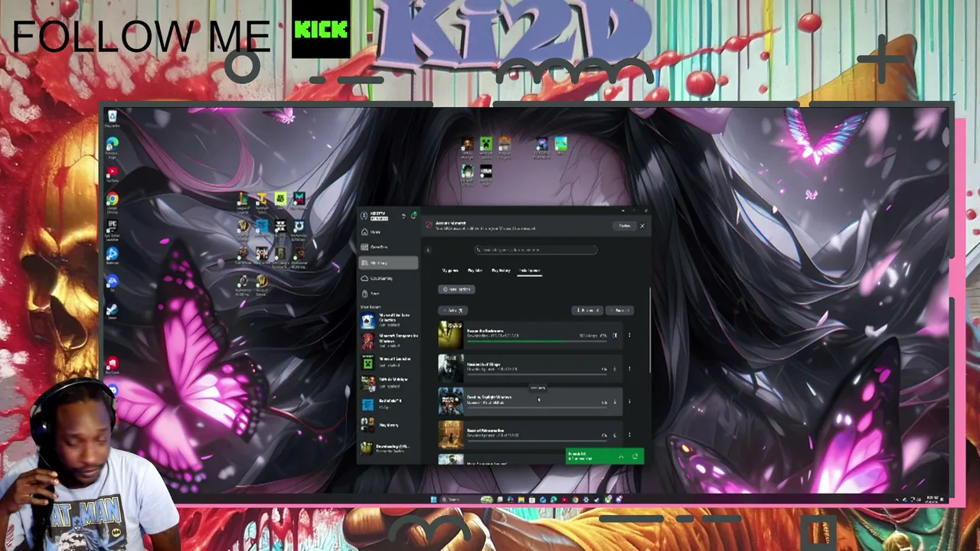Open the taskbar clock and date
The width and height of the screenshot is (980, 551).
[x=931, y=499]
